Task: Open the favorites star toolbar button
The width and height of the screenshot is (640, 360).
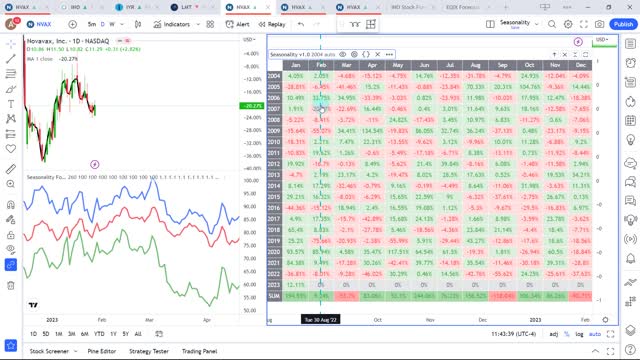Action: coord(11,345)
